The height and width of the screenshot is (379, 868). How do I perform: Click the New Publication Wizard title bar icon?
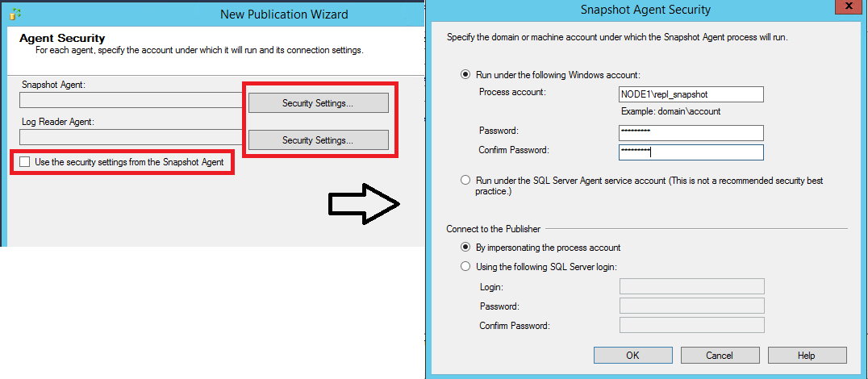click(15, 14)
